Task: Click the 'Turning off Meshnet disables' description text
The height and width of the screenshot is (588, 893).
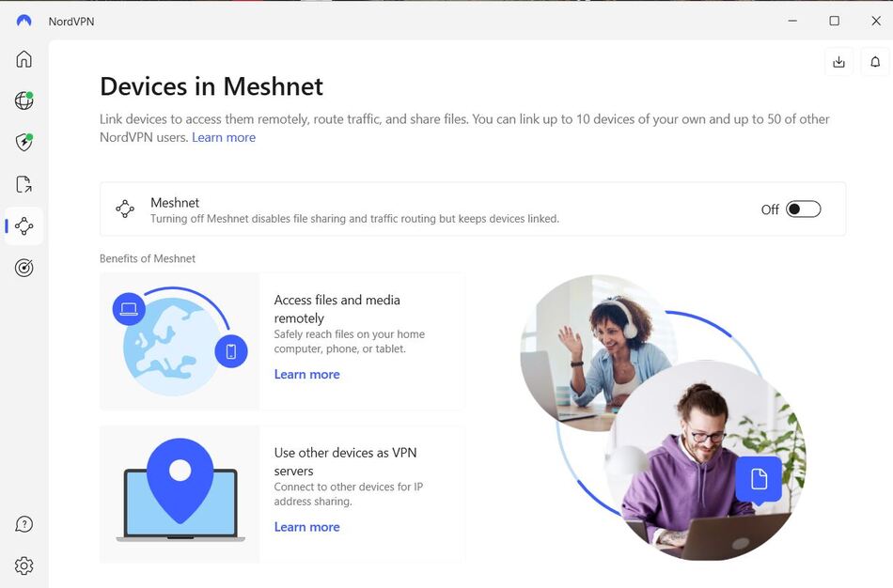Action: click(x=354, y=219)
